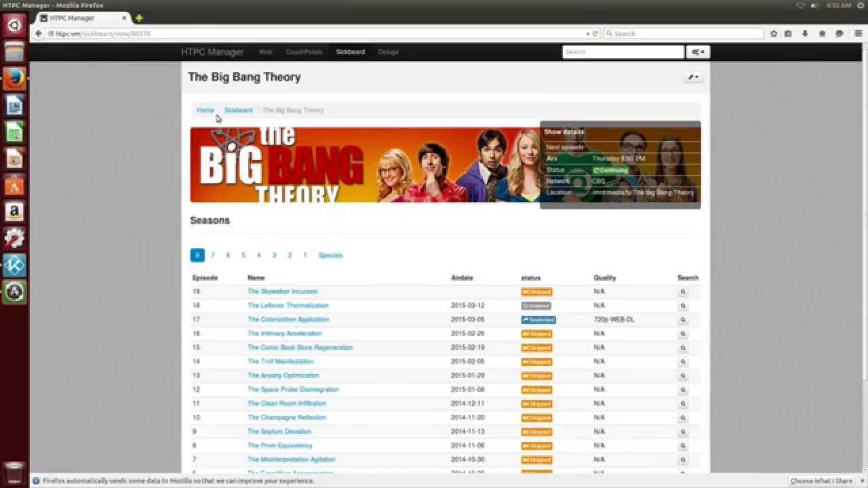This screenshot has height=488, width=868.
Task: Search for The Leftover Thermalization episode
Action: coord(683,306)
